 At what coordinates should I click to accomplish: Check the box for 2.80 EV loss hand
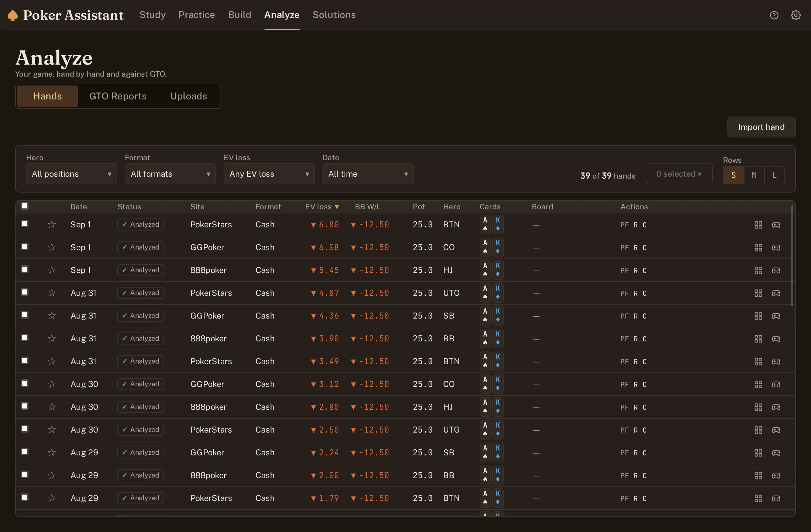[24, 406]
